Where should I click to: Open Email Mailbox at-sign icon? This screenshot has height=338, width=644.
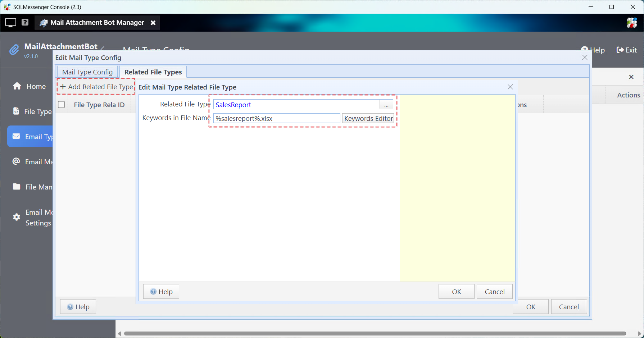coord(16,161)
